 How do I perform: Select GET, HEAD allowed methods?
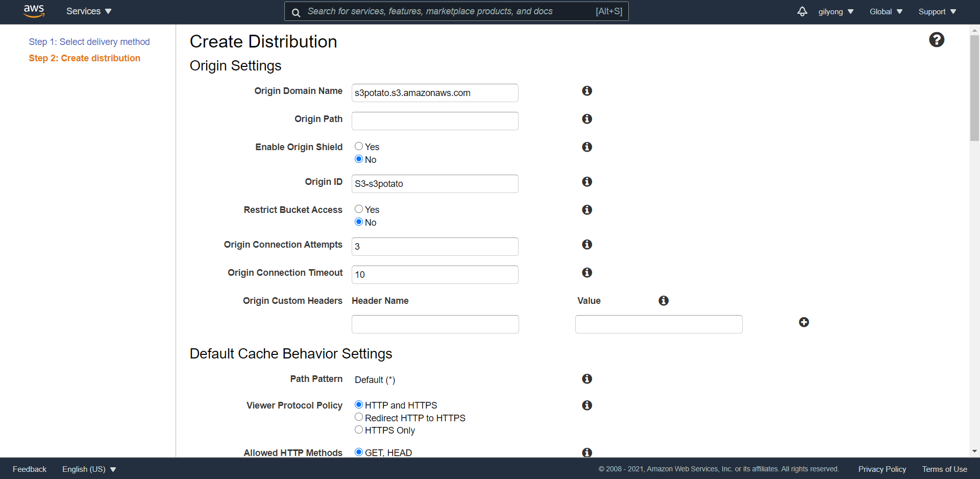coord(359,452)
